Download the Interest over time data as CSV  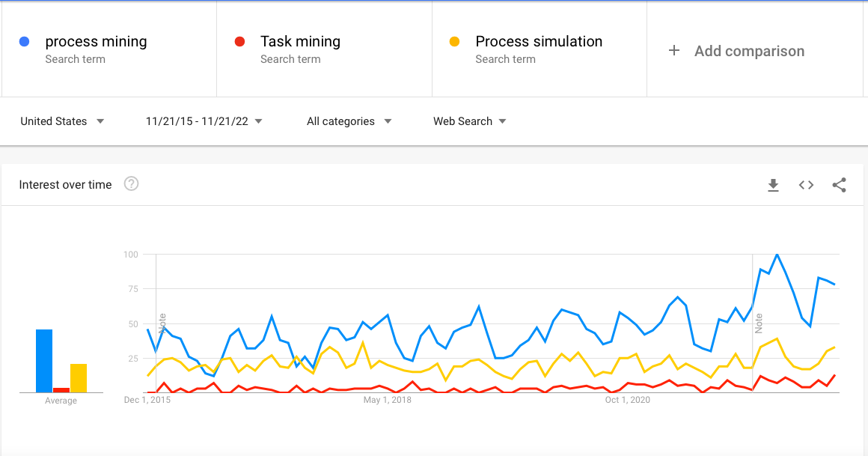click(773, 185)
